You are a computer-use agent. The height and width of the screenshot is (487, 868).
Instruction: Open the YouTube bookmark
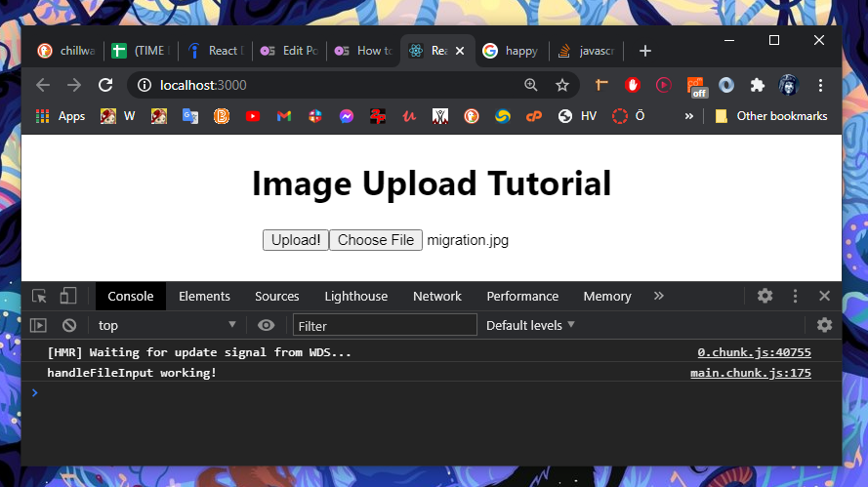click(x=253, y=116)
